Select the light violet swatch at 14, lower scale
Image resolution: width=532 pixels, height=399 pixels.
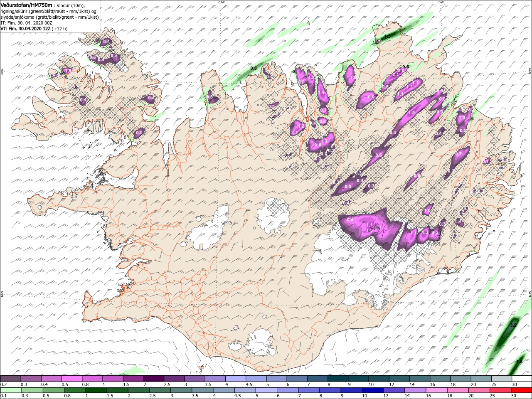pos(414,390)
